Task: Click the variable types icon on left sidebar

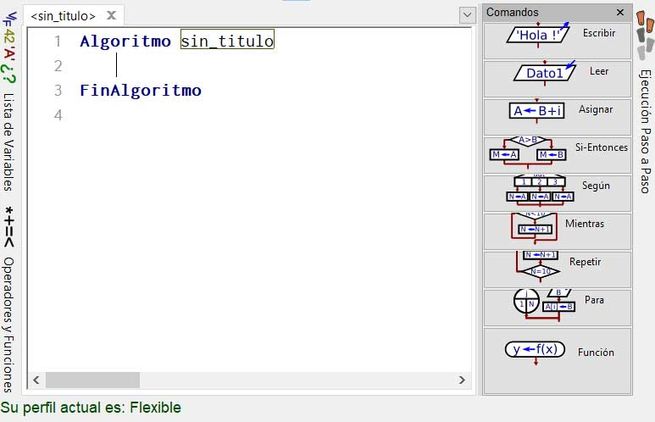Action: (x=8, y=47)
